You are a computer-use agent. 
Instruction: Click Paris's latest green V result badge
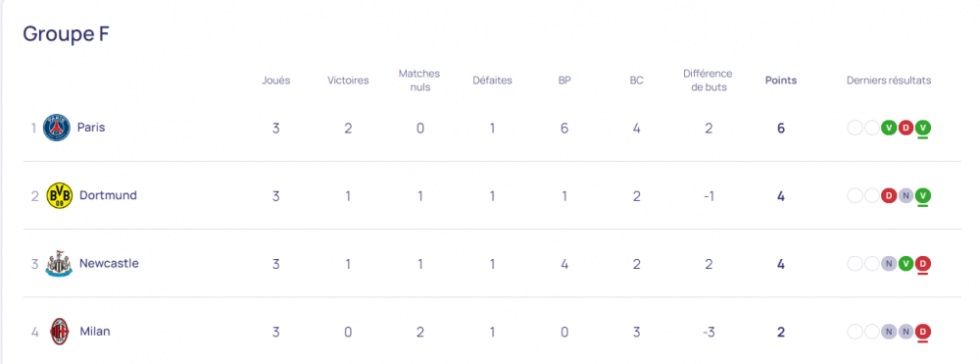pyautogui.click(x=923, y=129)
